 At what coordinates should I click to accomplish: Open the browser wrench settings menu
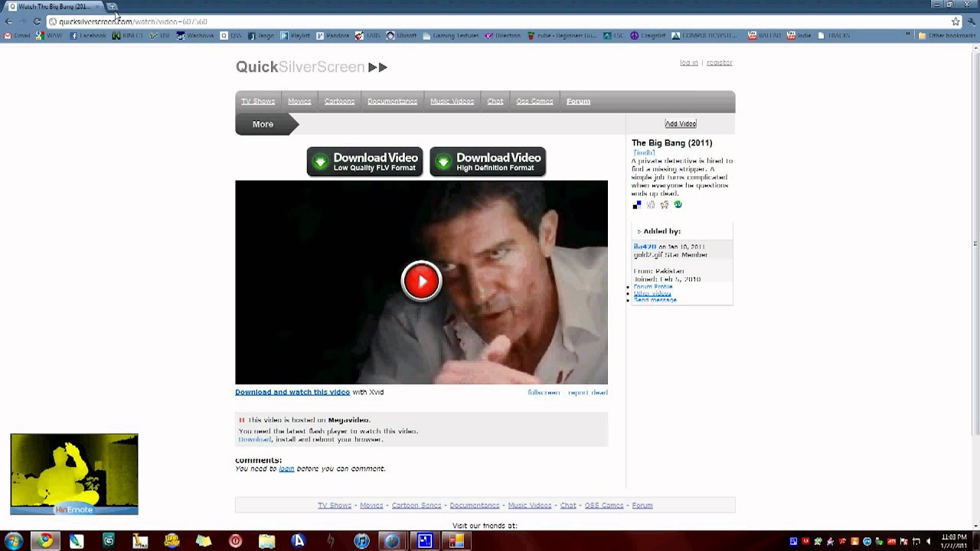[x=972, y=21]
